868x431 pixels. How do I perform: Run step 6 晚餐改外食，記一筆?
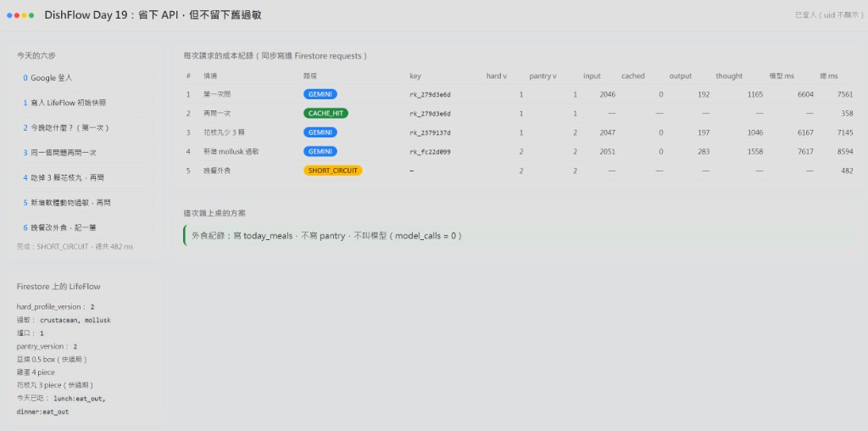coord(85,227)
